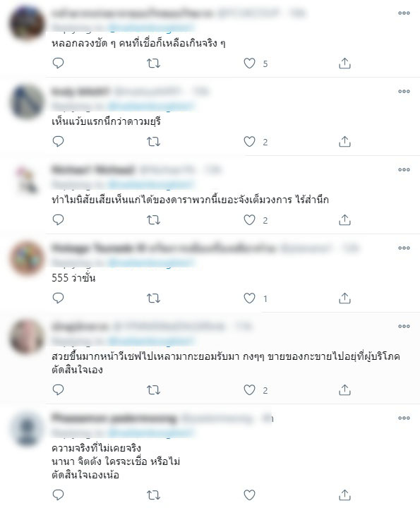
Task: Retweet the first comment at top
Action: click(x=153, y=64)
